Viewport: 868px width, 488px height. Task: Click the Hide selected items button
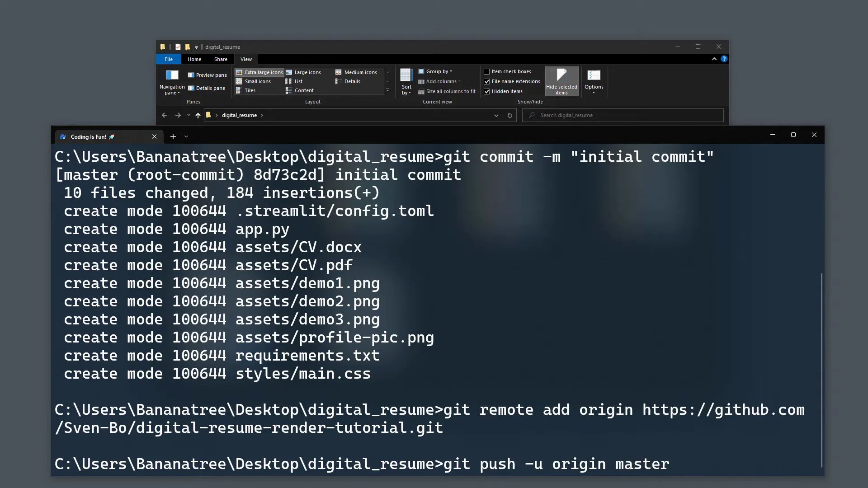(561, 82)
